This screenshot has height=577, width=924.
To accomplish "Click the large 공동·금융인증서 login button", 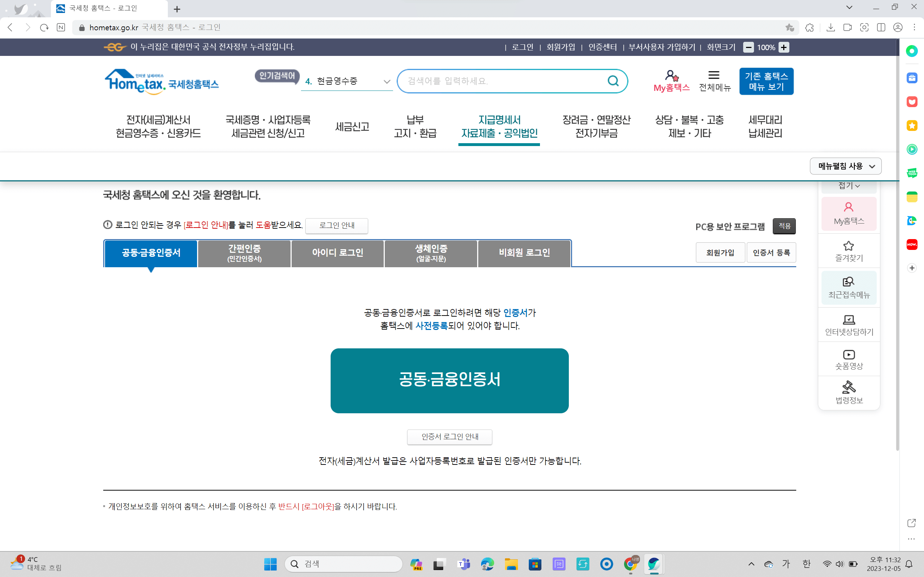I will coord(449,380).
